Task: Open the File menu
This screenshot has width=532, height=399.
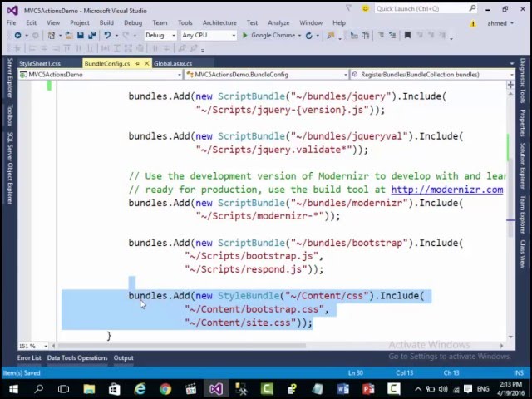Action: pyautogui.click(x=11, y=22)
